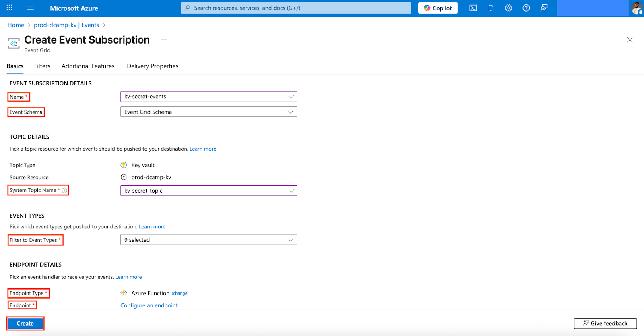This screenshot has height=336, width=644.
Task: Open the prod-dcamp-kv | Events breadcrumb
Action: pyautogui.click(x=66, y=25)
